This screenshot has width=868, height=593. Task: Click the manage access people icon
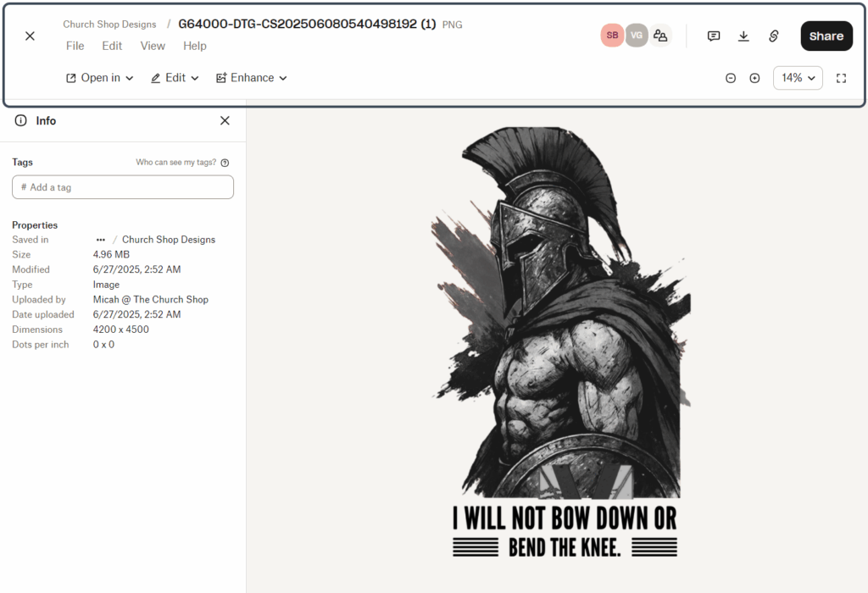[660, 36]
